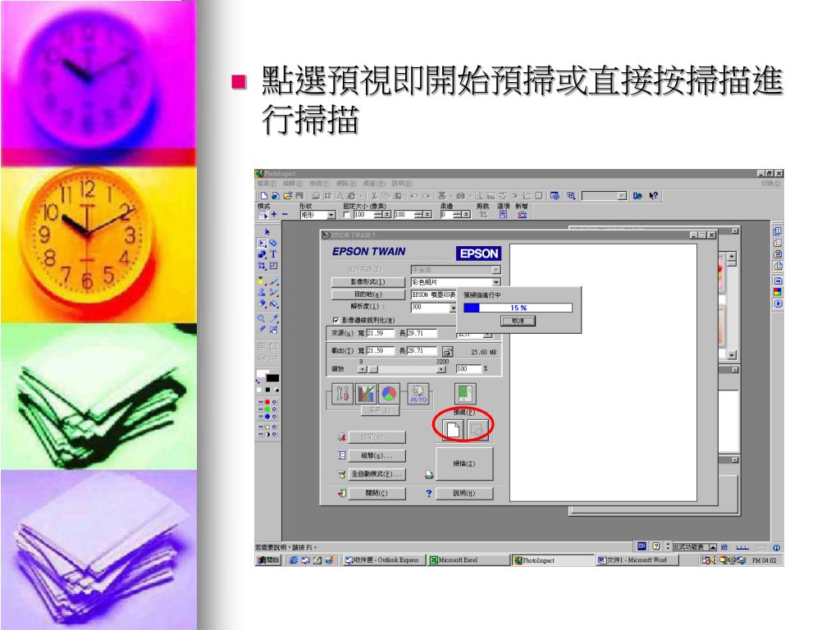Click the black foreground color swatch
Viewport: 840px width, 630px height.
(272, 378)
